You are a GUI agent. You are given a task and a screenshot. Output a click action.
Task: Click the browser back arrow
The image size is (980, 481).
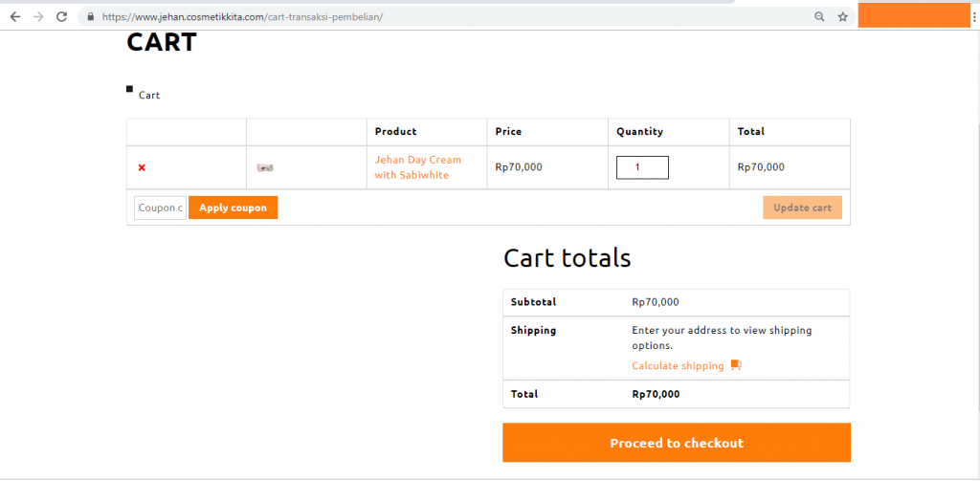coord(15,16)
